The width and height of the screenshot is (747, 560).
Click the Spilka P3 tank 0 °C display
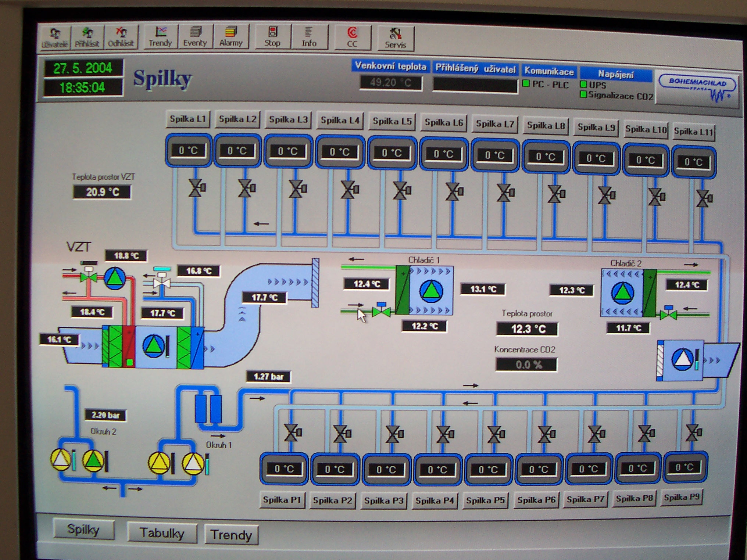tap(386, 469)
